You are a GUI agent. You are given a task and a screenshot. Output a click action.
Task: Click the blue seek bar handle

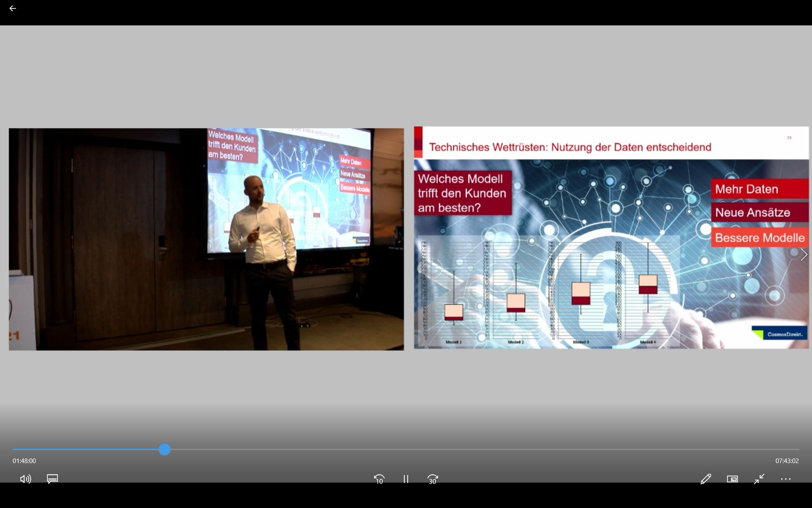click(x=165, y=450)
